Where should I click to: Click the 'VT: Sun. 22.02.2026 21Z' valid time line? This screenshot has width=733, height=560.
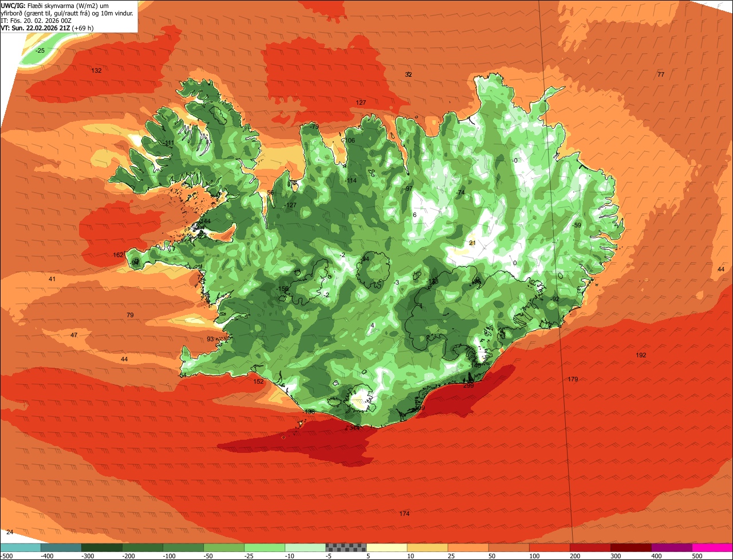pos(47,27)
